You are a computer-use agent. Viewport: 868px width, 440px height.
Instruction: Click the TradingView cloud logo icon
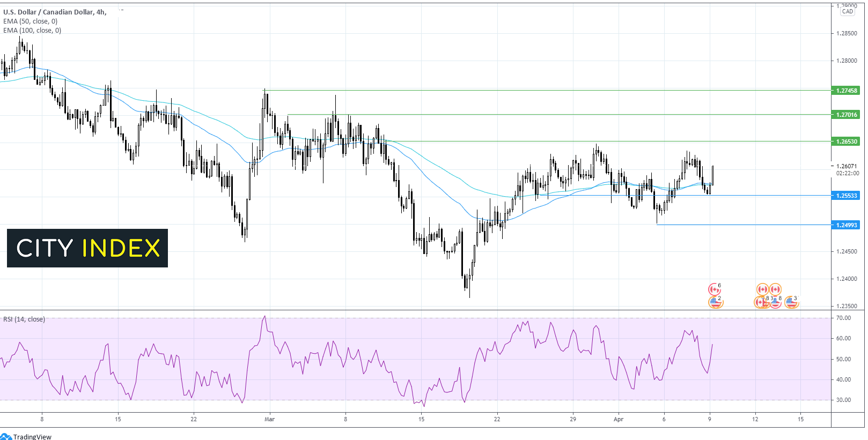point(6,436)
